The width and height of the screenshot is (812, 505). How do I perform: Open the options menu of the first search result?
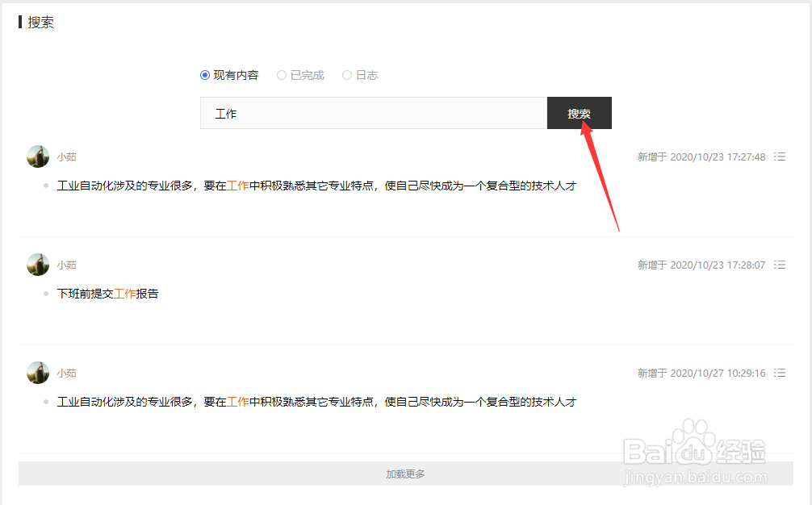click(x=780, y=157)
